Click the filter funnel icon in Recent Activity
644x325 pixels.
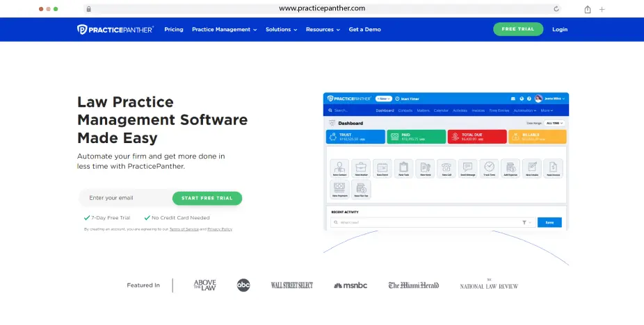[x=524, y=222]
